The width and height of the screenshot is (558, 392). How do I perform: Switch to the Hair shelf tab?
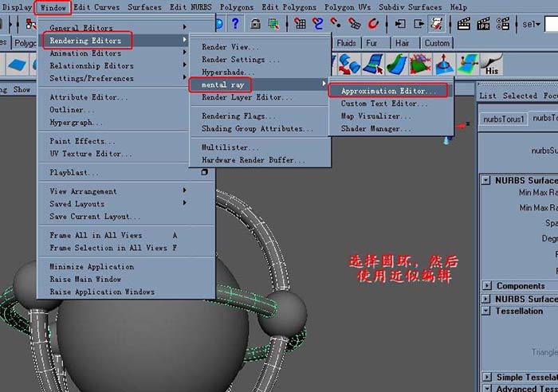[403, 43]
